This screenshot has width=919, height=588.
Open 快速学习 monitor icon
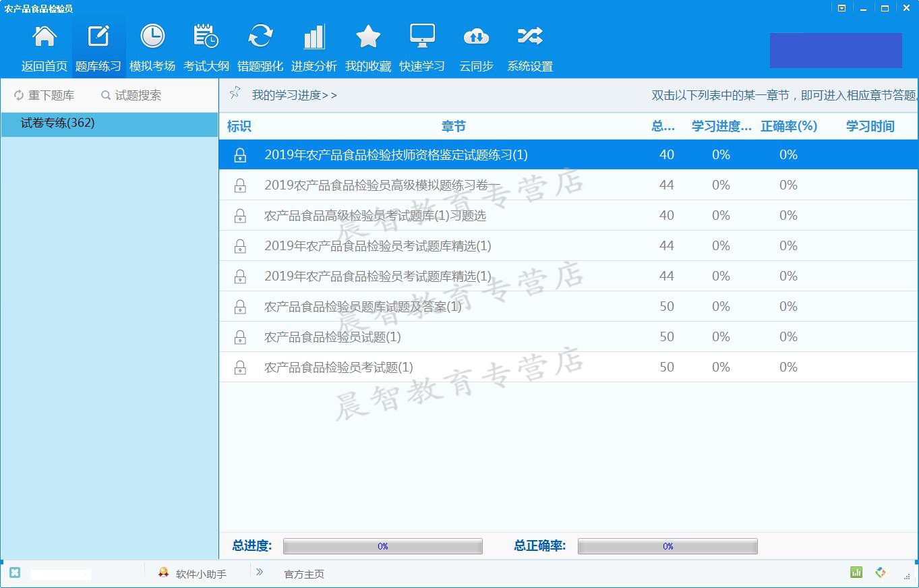click(422, 36)
